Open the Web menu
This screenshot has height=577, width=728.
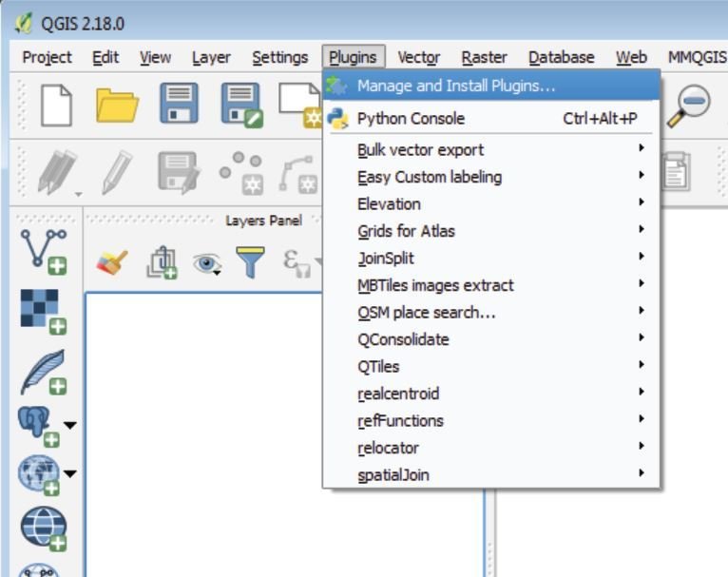coord(631,58)
